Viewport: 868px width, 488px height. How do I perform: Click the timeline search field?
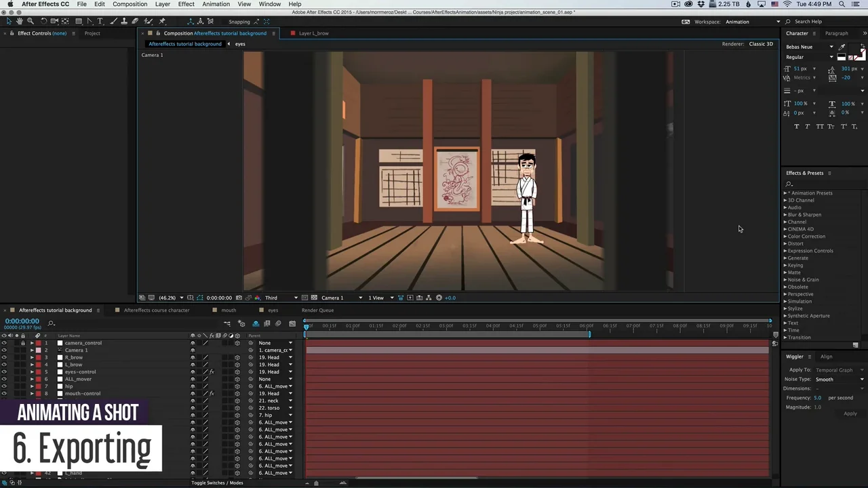tap(61, 323)
